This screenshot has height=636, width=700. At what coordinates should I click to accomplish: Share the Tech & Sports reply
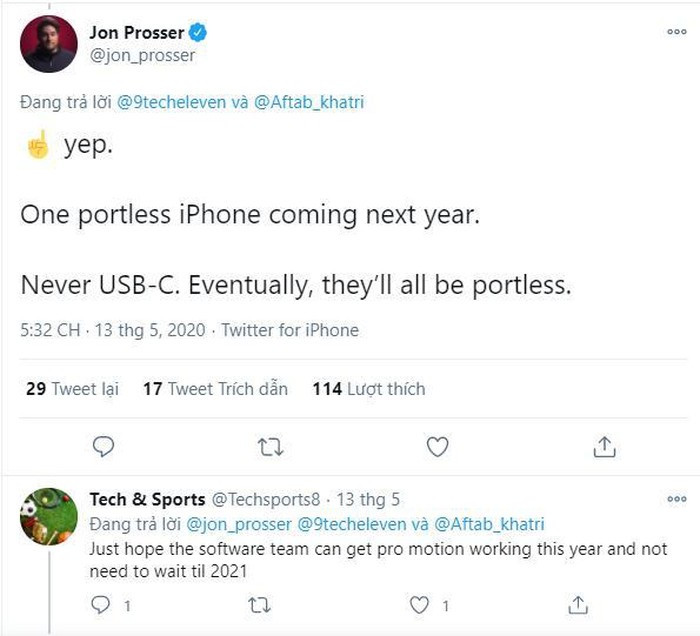click(x=577, y=604)
